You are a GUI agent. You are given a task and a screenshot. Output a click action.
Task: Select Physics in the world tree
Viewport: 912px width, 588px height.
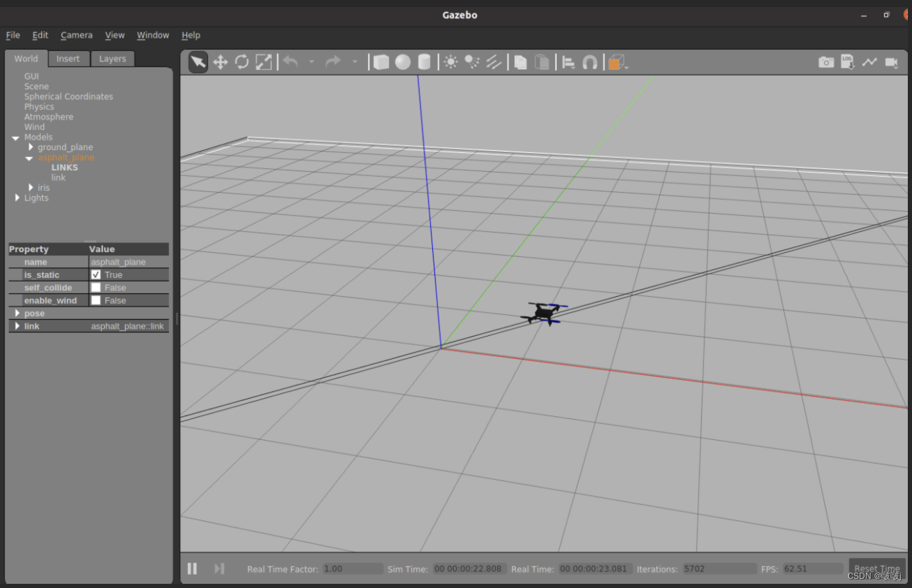(x=39, y=107)
